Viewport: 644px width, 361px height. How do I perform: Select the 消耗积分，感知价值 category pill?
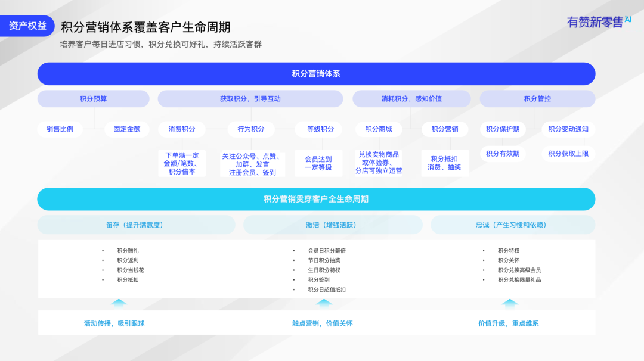[411, 99]
